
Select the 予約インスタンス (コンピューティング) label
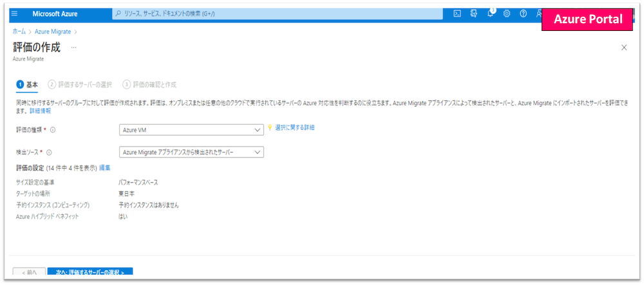click(x=53, y=205)
